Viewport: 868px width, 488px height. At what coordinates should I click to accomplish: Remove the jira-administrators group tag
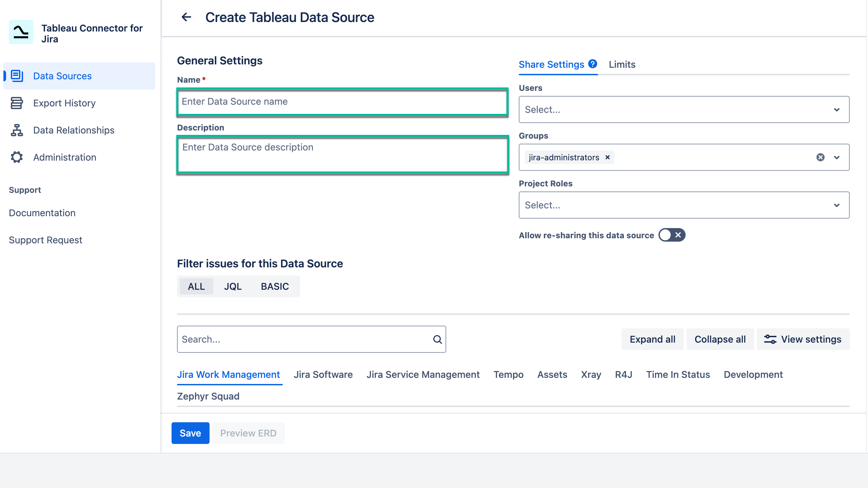click(x=608, y=157)
